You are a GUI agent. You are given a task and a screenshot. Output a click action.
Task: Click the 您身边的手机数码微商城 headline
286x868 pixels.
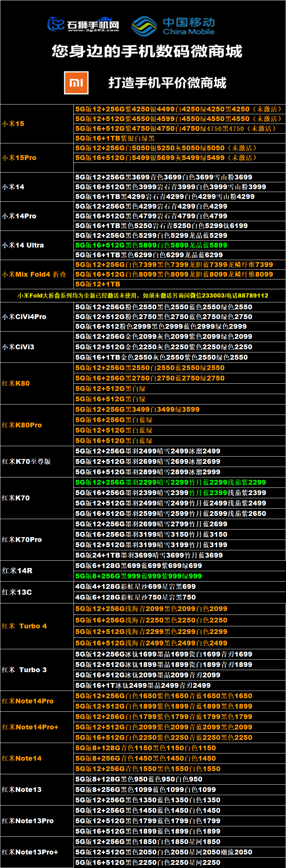[147, 51]
